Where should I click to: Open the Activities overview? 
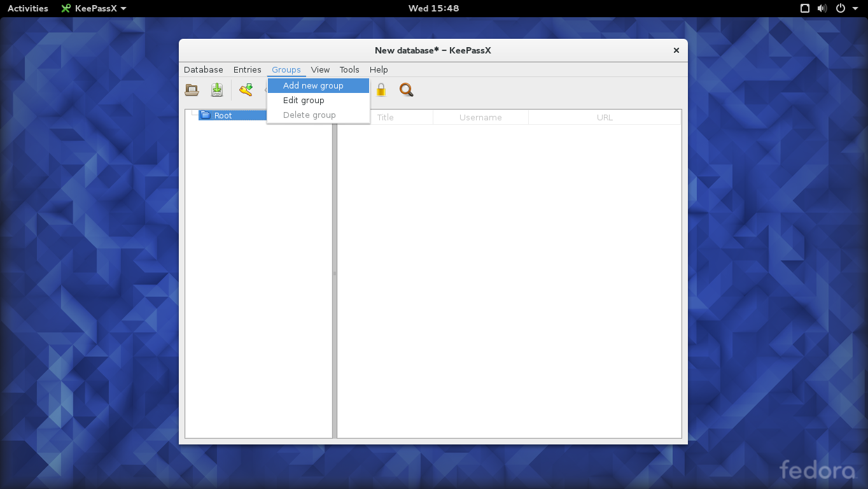[x=28, y=8]
